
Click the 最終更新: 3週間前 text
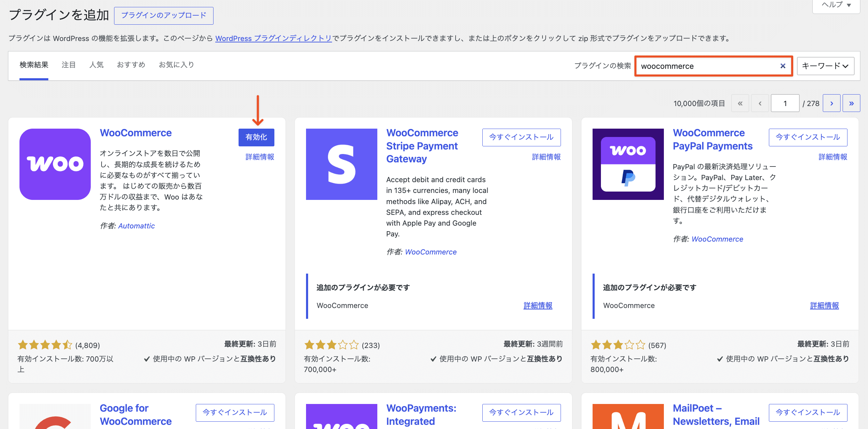(x=533, y=344)
